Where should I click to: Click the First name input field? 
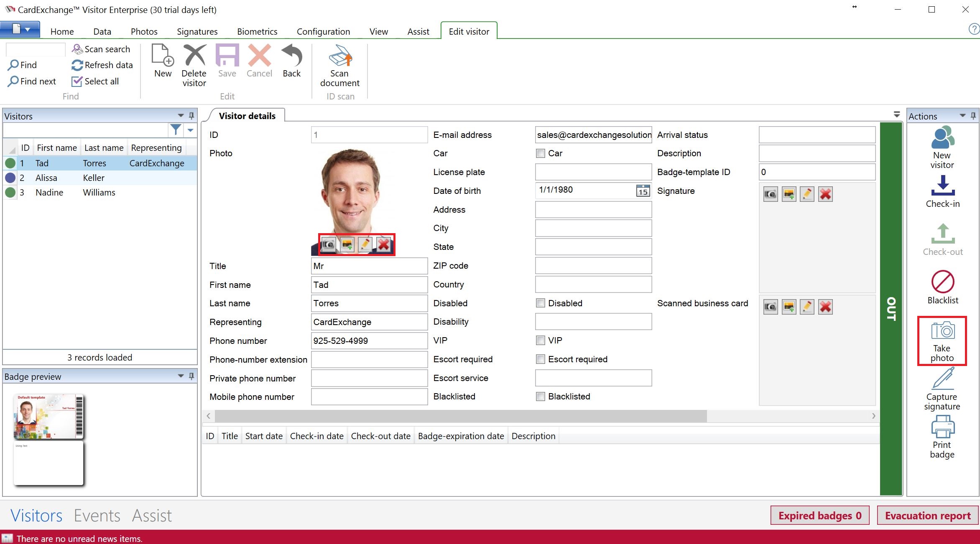(369, 285)
